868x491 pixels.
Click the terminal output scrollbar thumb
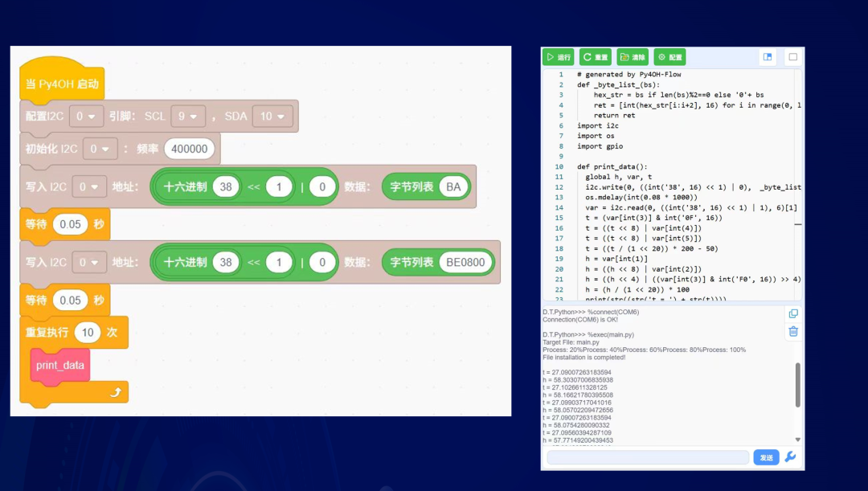tap(798, 385)
